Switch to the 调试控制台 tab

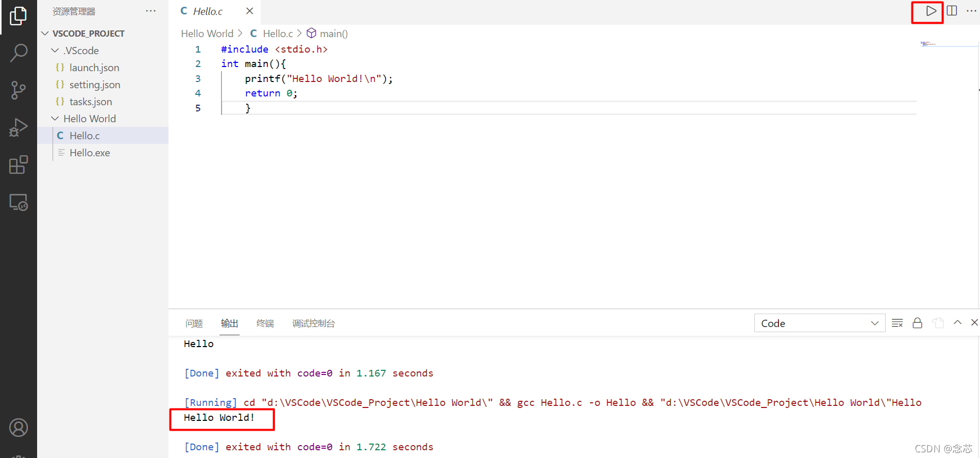tap(313, 323)
